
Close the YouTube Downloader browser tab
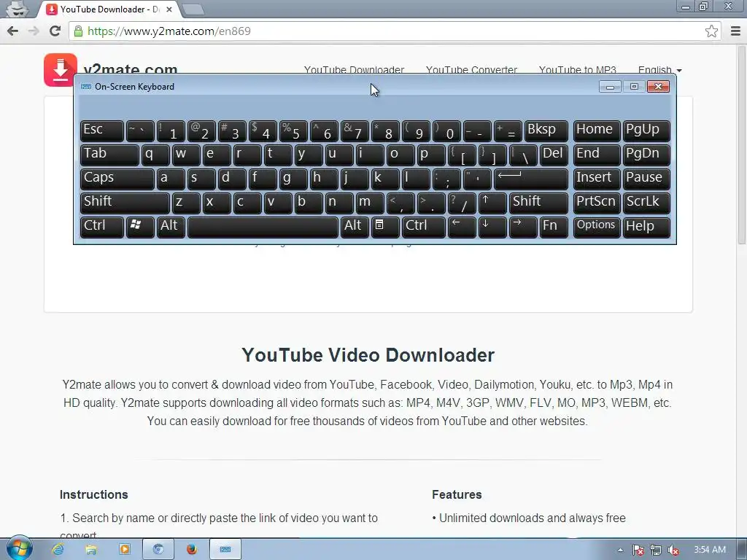point(169,9)
